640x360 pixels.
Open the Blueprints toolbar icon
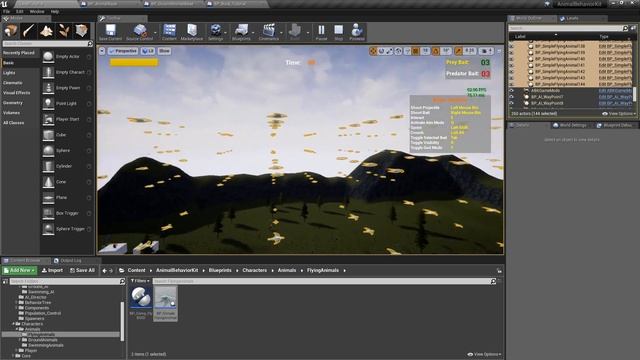coord(241,32)
